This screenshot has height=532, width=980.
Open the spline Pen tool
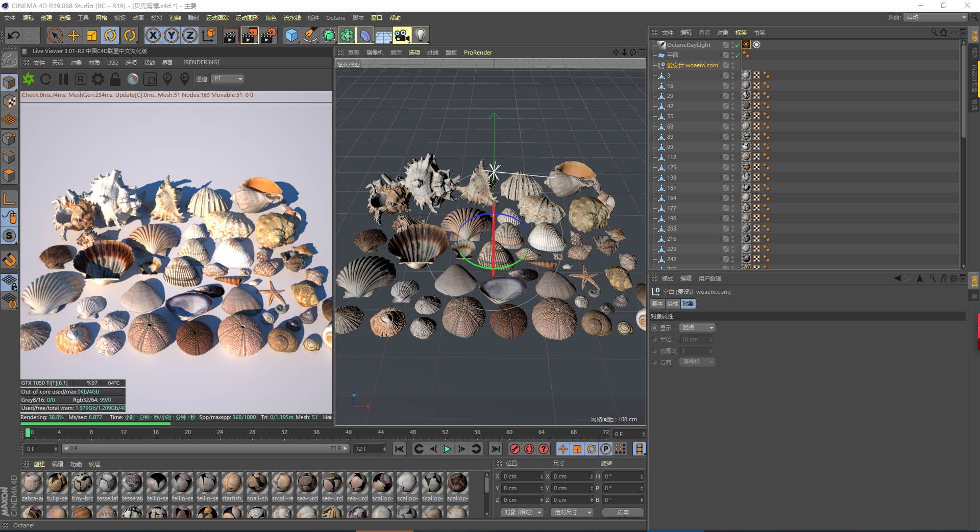(x=310, y=35)
